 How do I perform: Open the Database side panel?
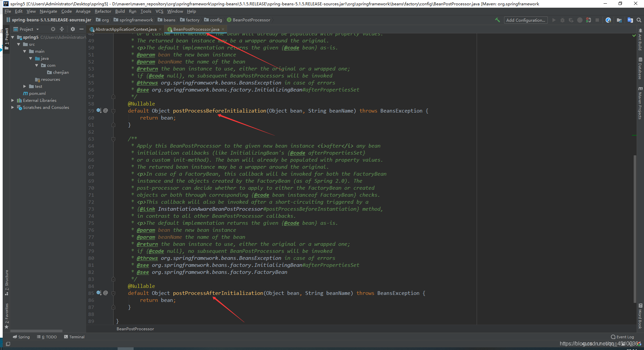click(x=640, y=68)
